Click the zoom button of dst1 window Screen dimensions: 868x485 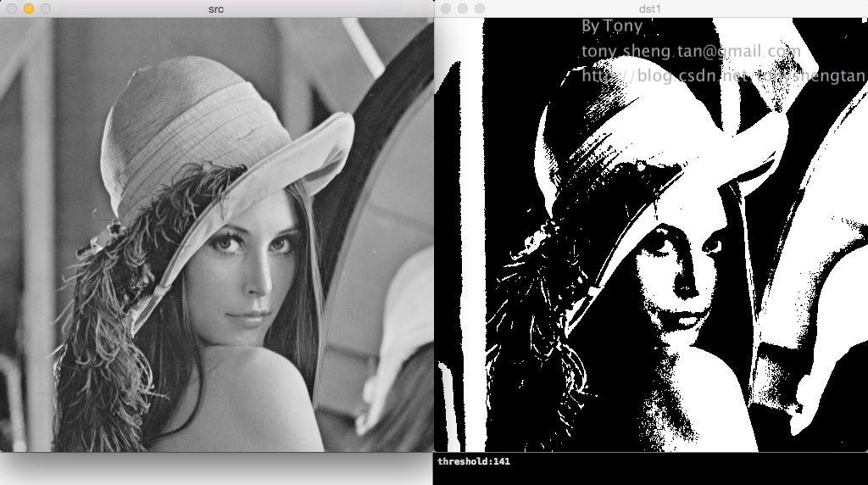[x=480, y=8]
